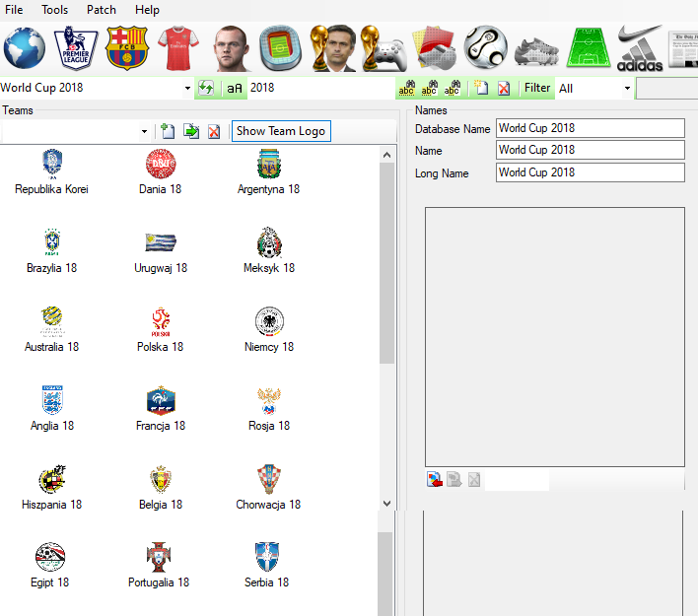This screenshot has width=698, height=616.
Task: Select the Hiszpania 18 team
Action: (x=51, y=487)
